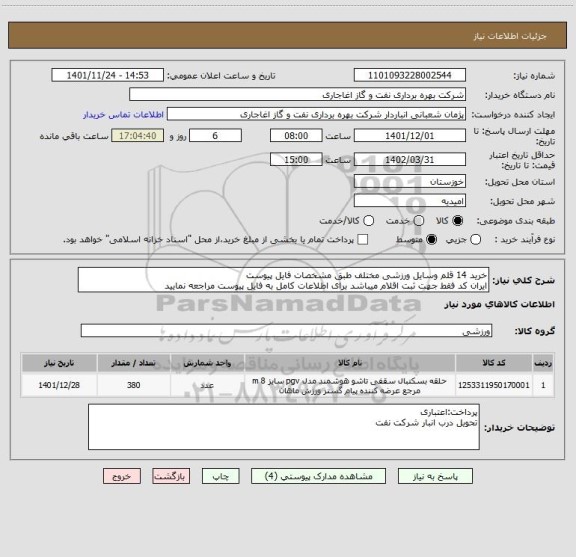Click the گروه کالا field ورزشی

[x=287, y=331]
